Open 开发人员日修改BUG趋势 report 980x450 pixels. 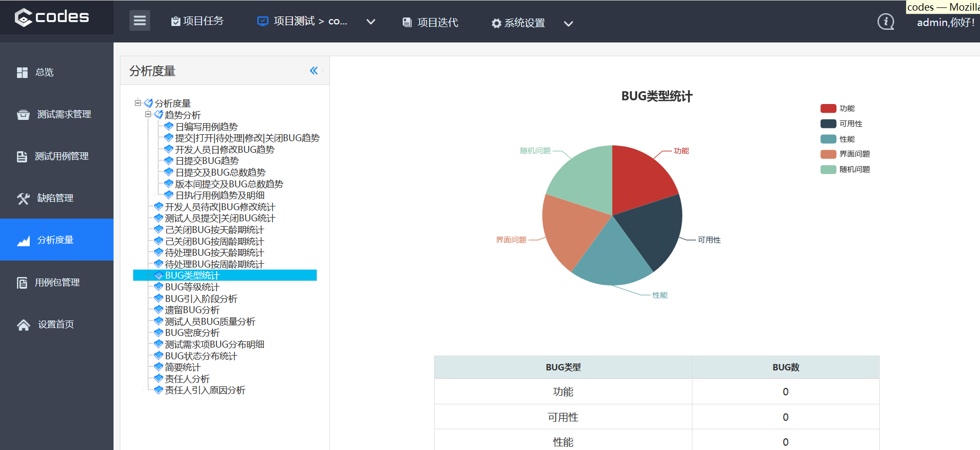[x=225, y=150]
